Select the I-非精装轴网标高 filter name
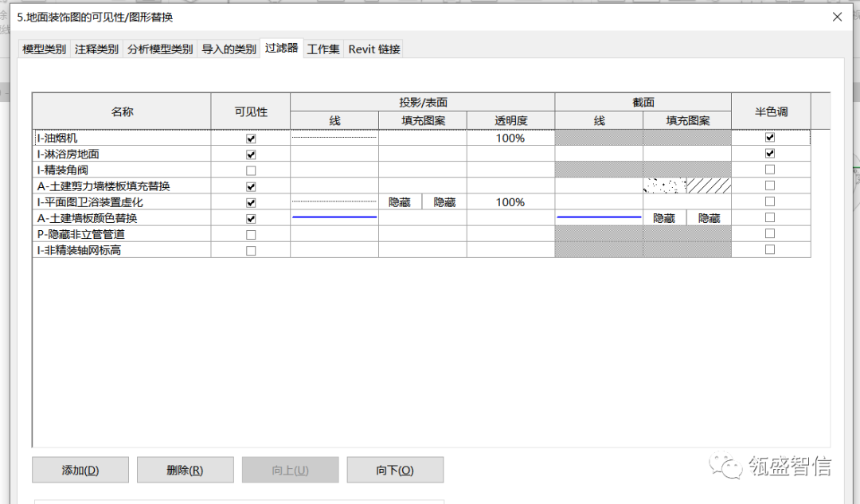The width and height of the screenshot is (860, 504). [79, 250]
